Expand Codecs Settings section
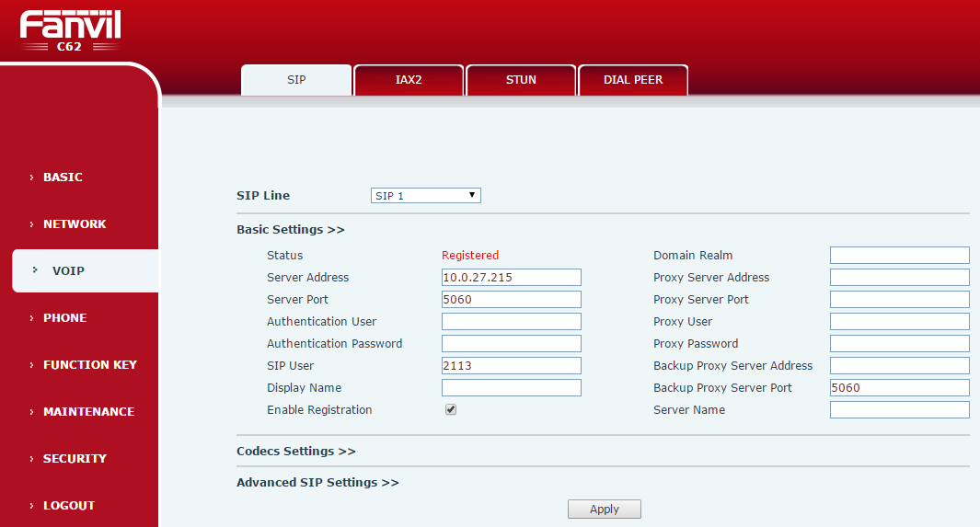This screenshot has width=980, height=527. coord(295,452)
